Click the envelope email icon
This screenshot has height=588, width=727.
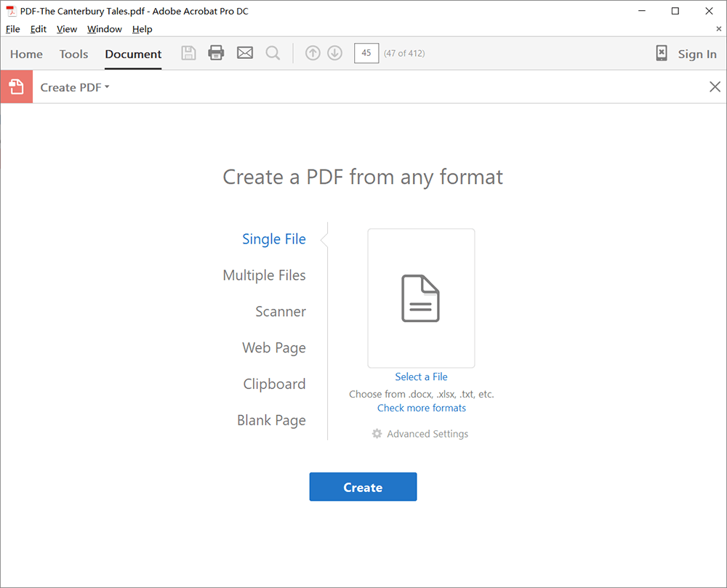point(245,53)
